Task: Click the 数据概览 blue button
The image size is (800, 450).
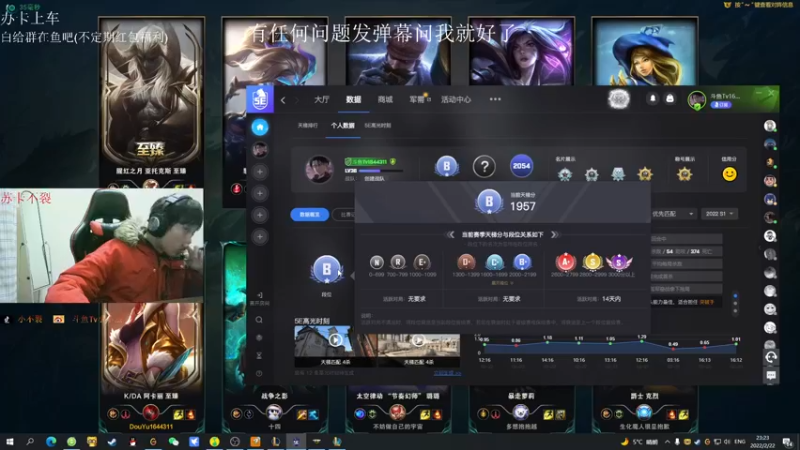Action: [310, 215]
